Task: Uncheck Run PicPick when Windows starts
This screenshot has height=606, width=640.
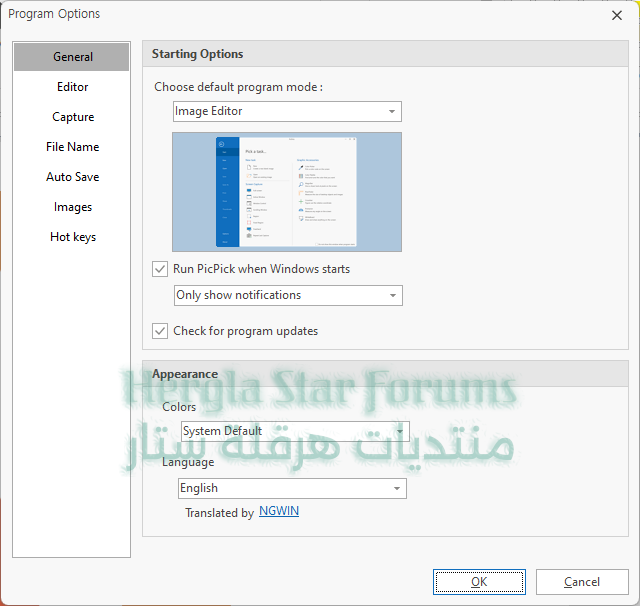Action: pyautogui.click(x=160, y=269)
